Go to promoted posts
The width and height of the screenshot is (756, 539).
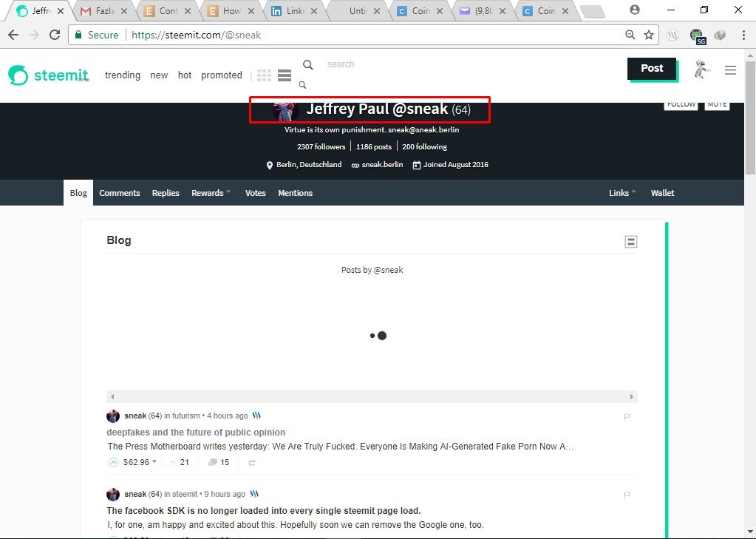pos(221,75)
